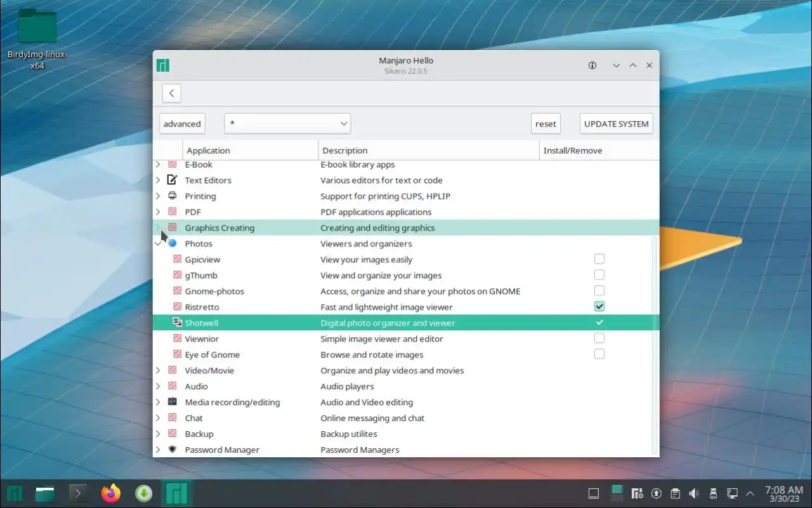Screen dimensions: 812x508
Task: Open the file manager from taskbar
Action: (45, 493)
